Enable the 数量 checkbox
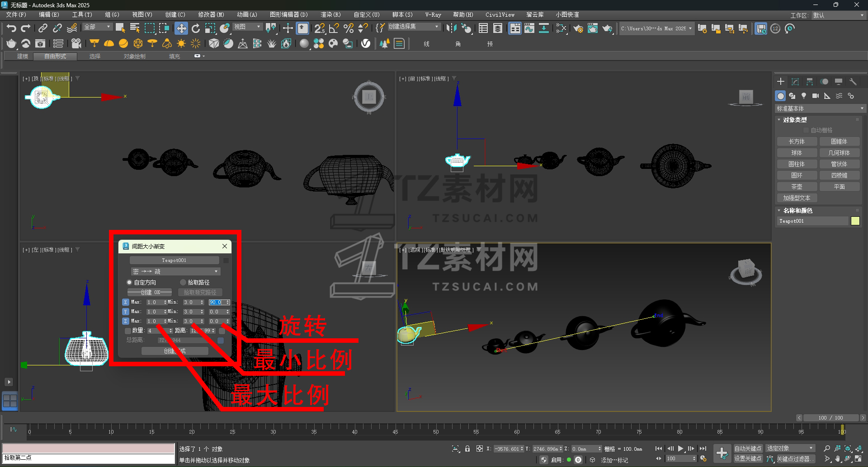Screen dimensions: 868x467 128,331
